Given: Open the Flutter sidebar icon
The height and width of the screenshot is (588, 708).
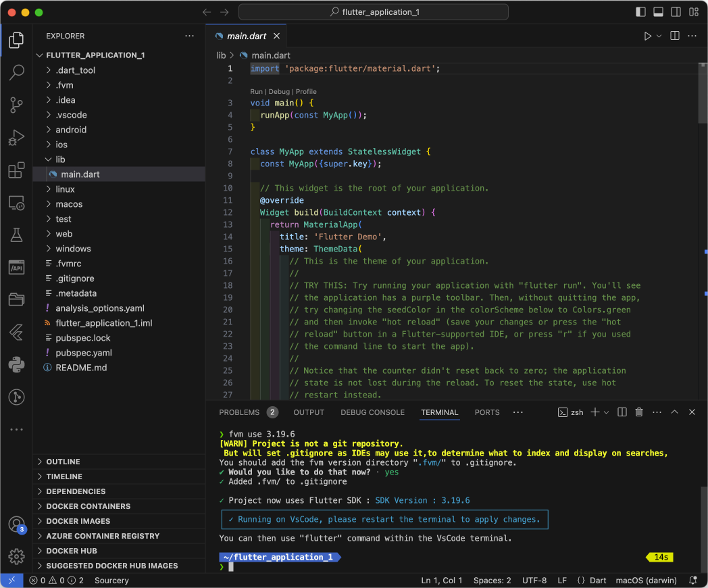Looking at the screenshot, I should [x=16, y=333].
